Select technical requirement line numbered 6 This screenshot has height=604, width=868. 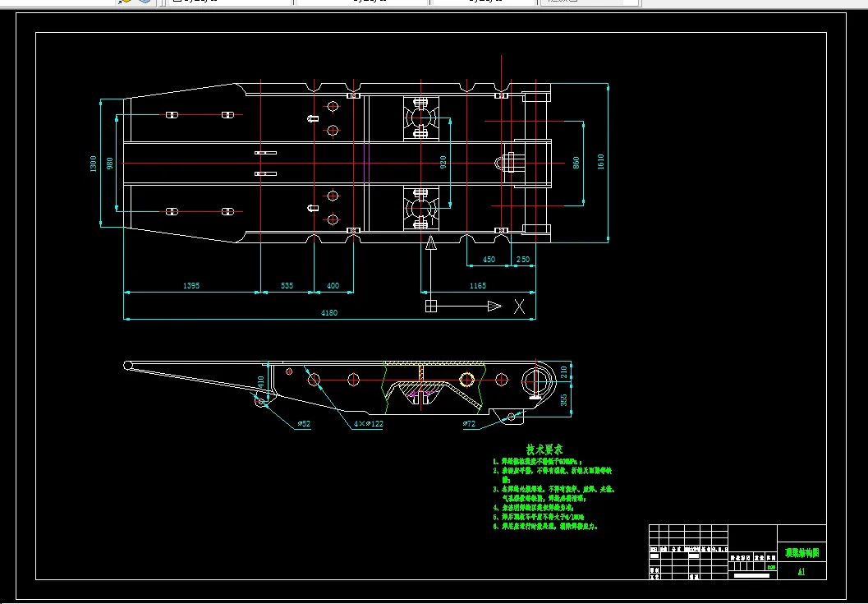546,527
